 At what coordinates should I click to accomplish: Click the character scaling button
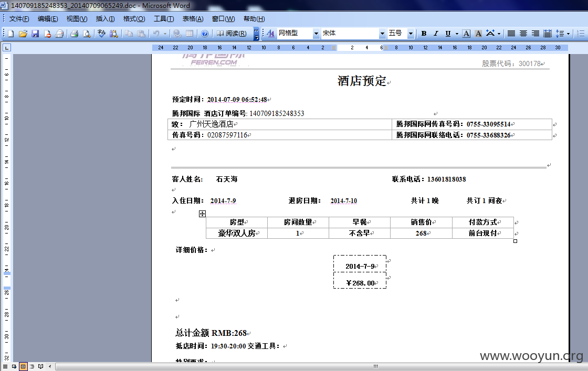[490, 34]
